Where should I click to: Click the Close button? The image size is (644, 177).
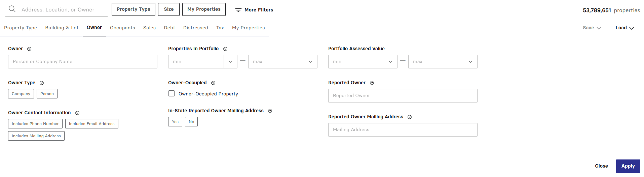(601, 166)
